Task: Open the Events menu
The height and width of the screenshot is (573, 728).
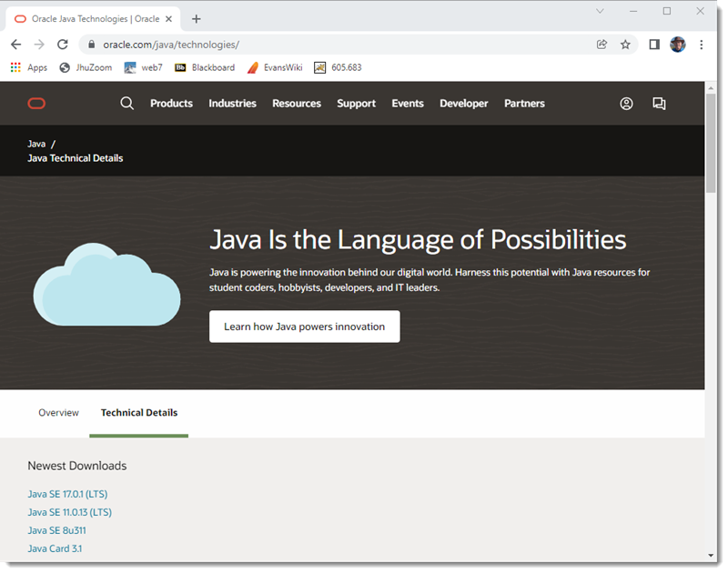Action: click(408, 104)
